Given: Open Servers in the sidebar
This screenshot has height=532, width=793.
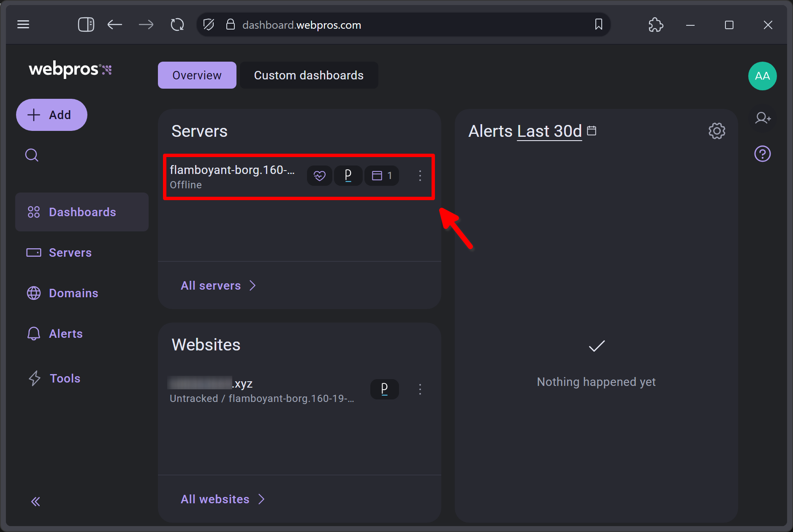Looking at the screenshot, I should click(x=82, y=252).
